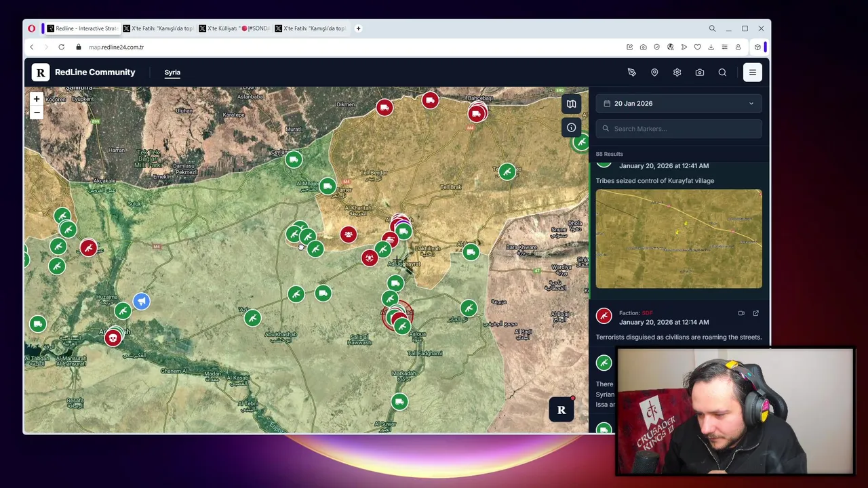Focus the Search Markers input field
This screenshot has height=488, width=868.
679,129
